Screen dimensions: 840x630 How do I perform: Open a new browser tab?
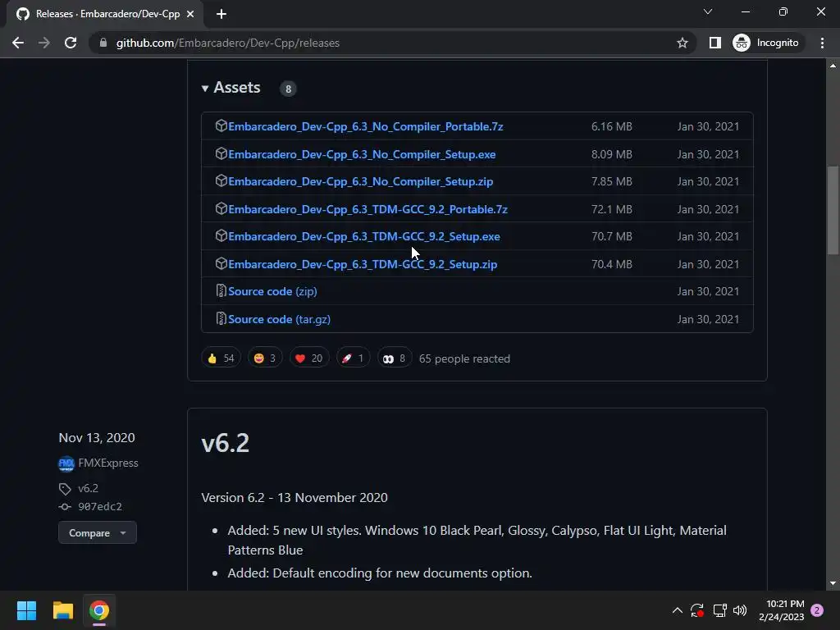[x=221, y=14]
